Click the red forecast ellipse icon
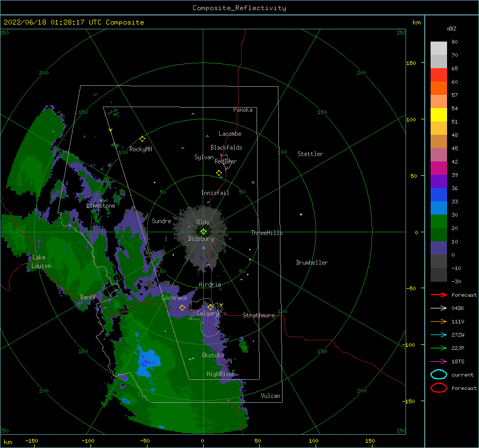 (x=439, y=388)
